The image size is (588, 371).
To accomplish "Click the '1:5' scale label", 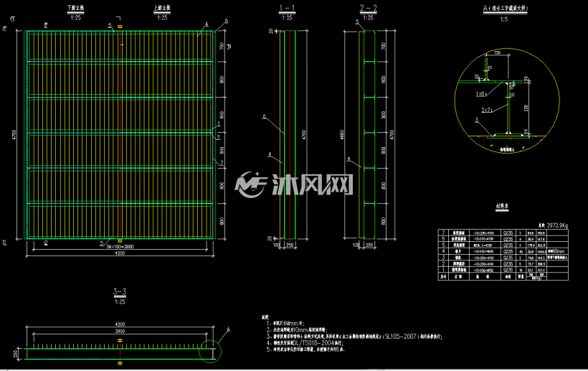I will point(504,19).
